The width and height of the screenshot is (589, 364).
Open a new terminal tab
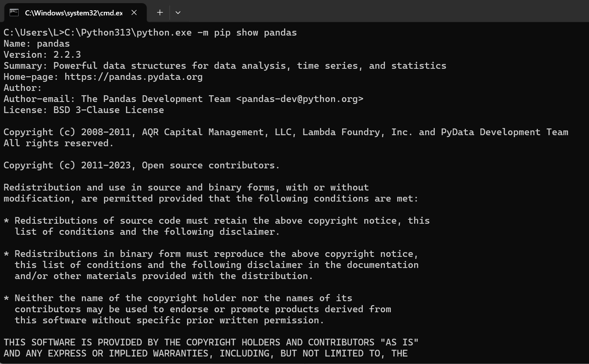point(160,13)
